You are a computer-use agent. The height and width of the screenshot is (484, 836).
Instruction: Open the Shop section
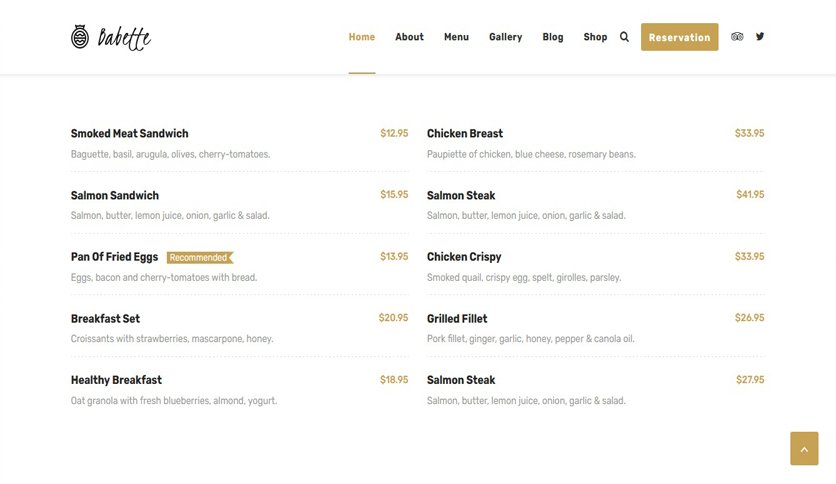coord(595,37)
